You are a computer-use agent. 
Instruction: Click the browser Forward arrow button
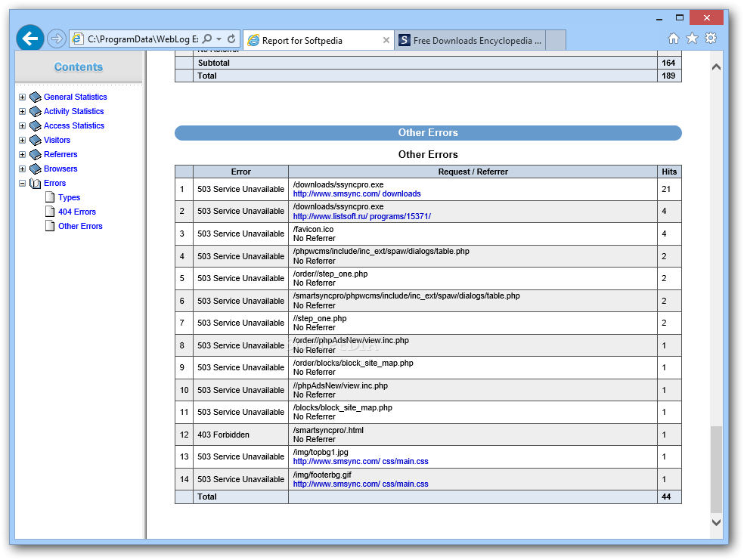point(57,39)
